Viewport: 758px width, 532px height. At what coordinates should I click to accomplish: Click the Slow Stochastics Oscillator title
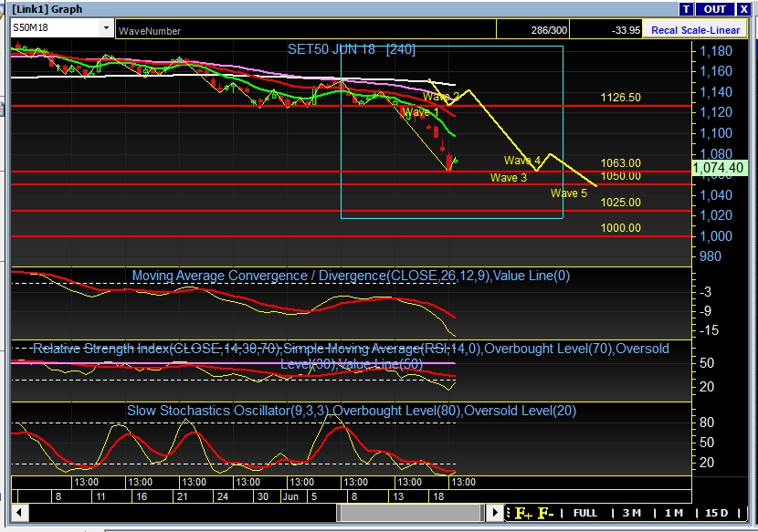(x=352, y=411)
